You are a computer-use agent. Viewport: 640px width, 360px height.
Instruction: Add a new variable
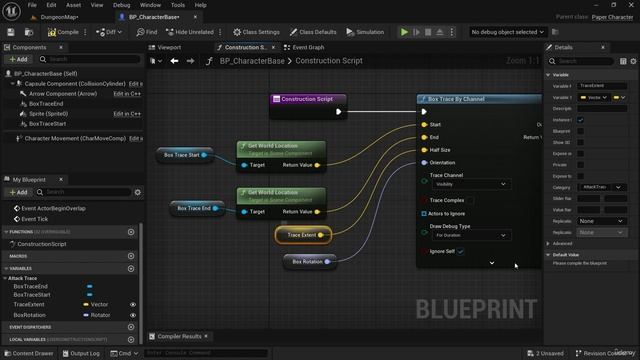click(131, 269)
